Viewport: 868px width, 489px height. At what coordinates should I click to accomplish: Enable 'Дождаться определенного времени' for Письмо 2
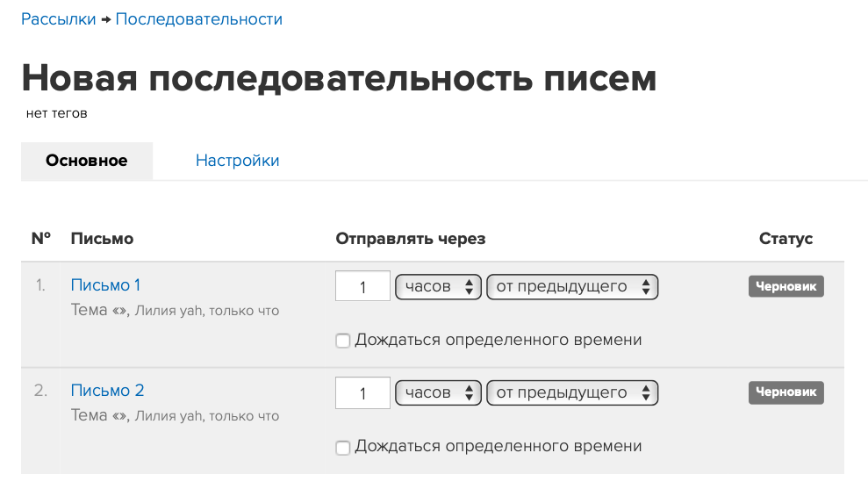pos(343,448)
